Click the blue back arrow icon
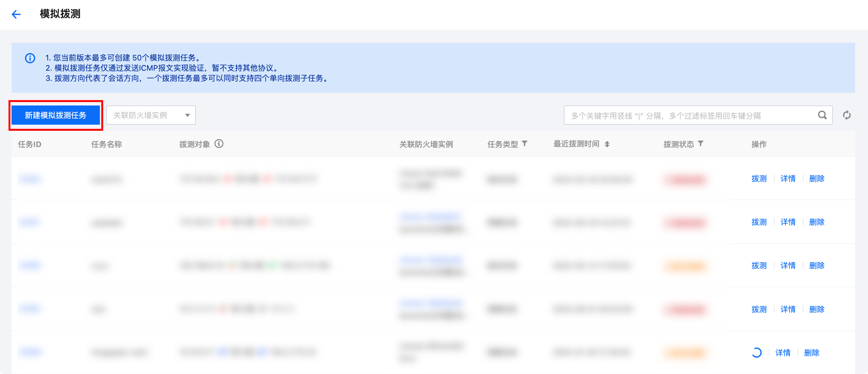This screenshot has width=868, height=374. [16, 14]
